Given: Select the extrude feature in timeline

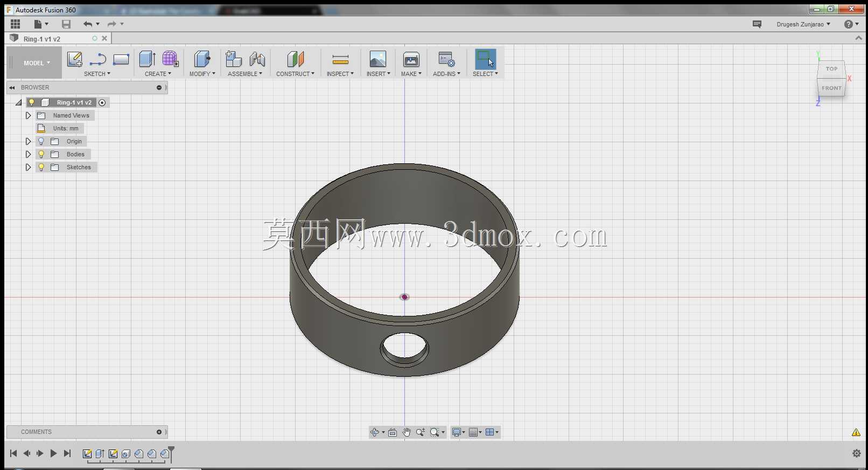Looking at the screenshot, I should tap(100, 454).
